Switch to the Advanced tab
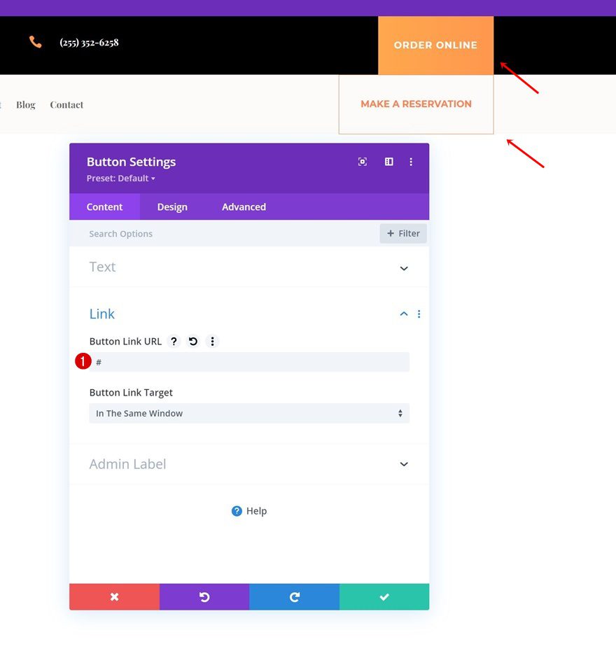The width and height of the screenshot is (616, 672). (244, 207)
